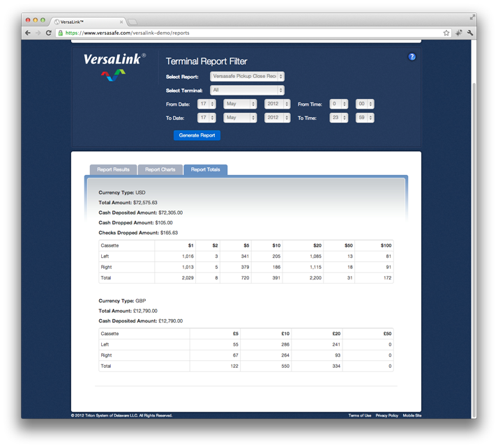The image size is (498, 448).
Task: Click the copyright Triton System footer text
Action: (121, 415)
